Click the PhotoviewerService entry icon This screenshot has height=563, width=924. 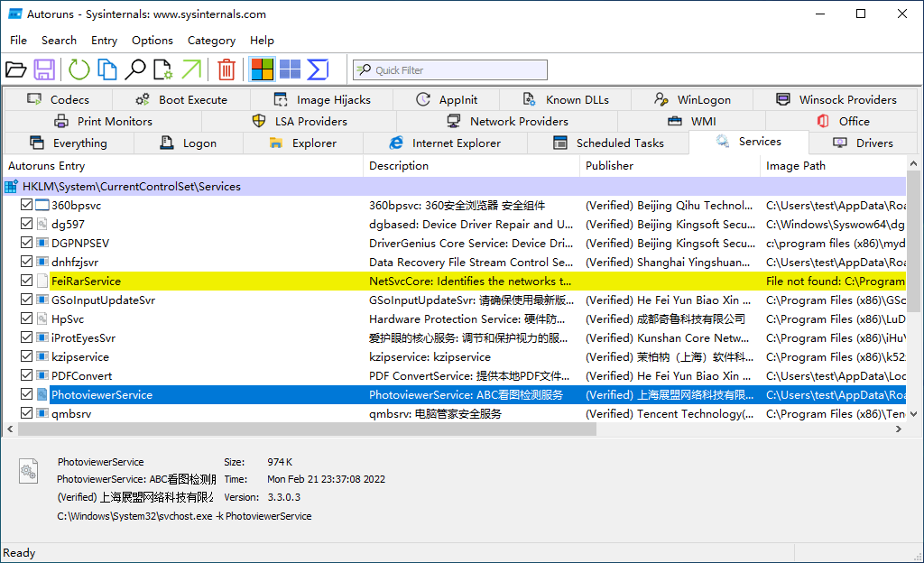[42, 394]
